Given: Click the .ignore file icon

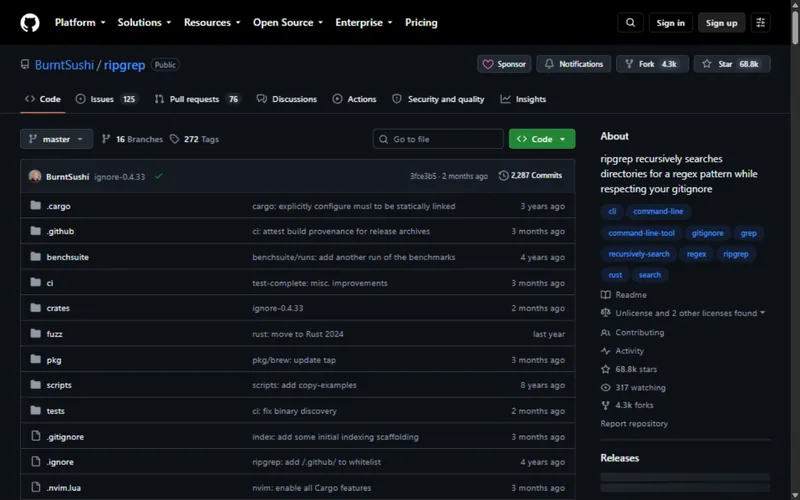Looking at the screenshot, I should [36, 462].
